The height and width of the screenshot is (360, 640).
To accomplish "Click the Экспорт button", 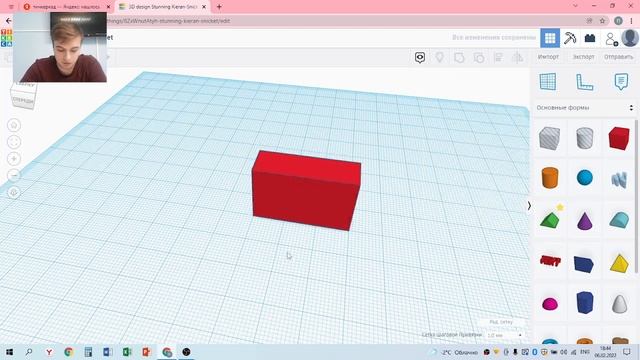I will 583,57.
